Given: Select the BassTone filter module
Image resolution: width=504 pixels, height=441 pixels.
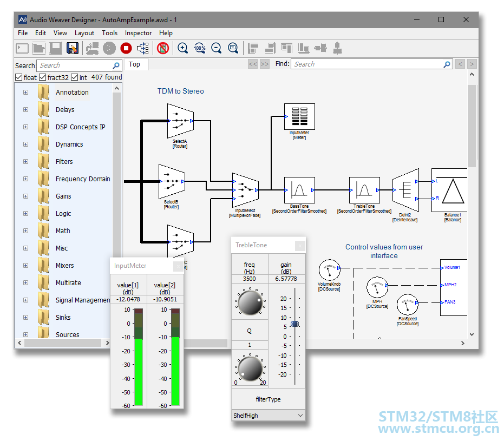Looking at the screenshot, I should (x=299, y=190).
